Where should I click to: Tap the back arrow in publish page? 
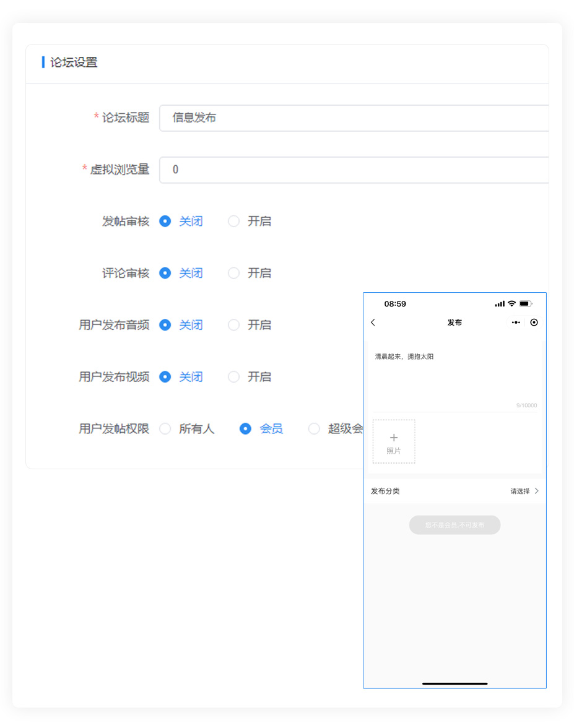373,323
